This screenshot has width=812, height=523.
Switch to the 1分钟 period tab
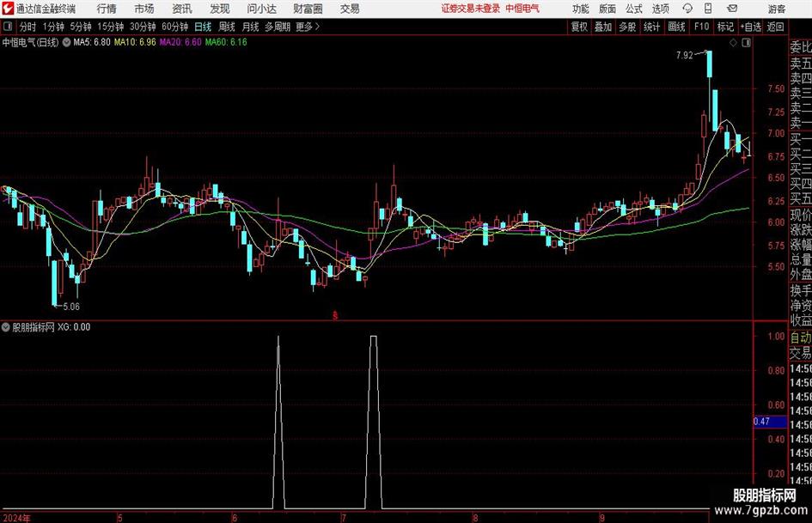click(x=53, y=27)
